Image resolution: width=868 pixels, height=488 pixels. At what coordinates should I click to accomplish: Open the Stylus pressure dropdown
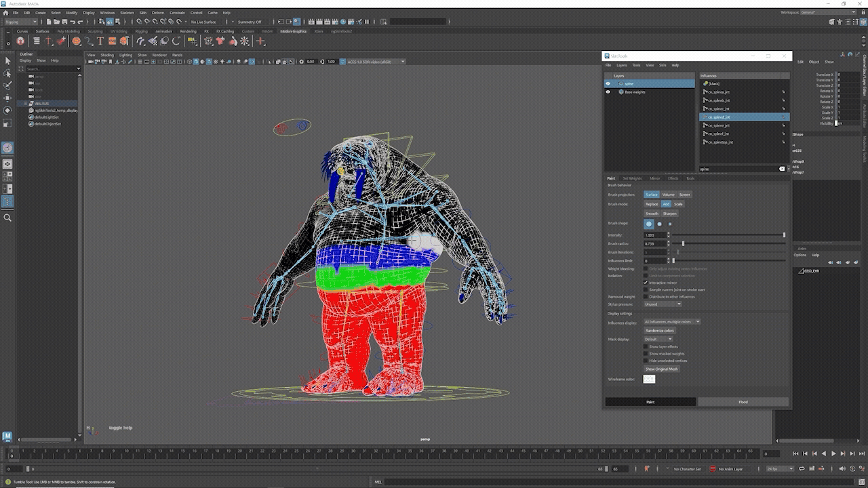coord(662,304)
